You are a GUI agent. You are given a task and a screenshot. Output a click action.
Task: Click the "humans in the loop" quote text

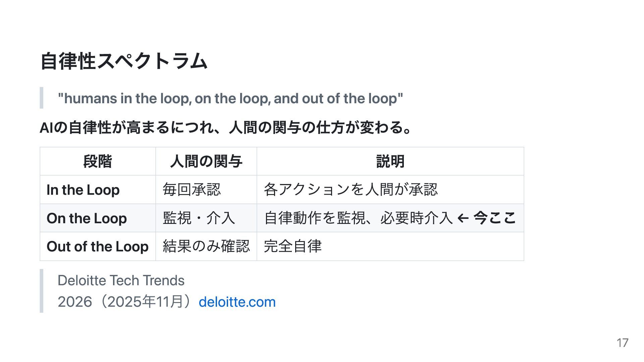point(230,99)
